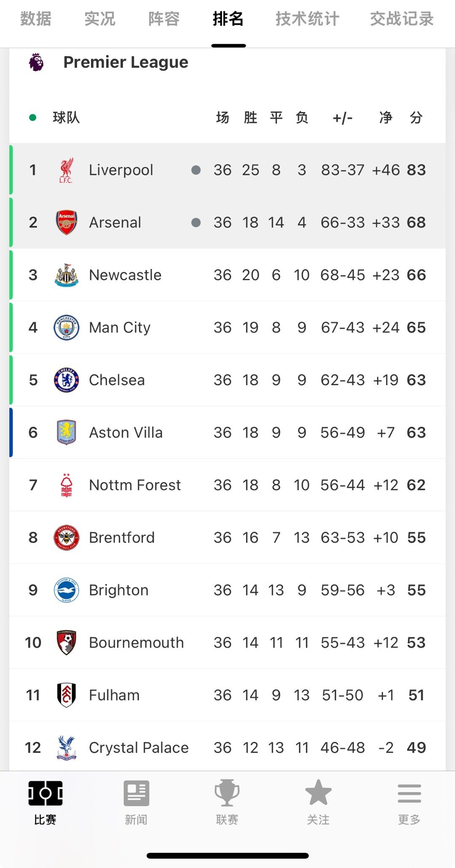Tap the Man City crest
Image resolution: width=455 pixels, height=868 pixels.
pos(66,327)
